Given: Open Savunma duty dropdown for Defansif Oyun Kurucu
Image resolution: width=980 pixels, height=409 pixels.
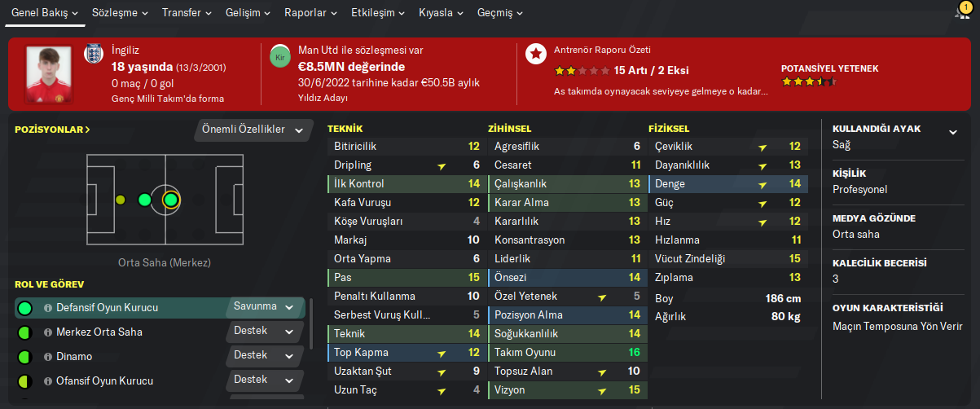Looking at the screenshot, I should [265, 307].
